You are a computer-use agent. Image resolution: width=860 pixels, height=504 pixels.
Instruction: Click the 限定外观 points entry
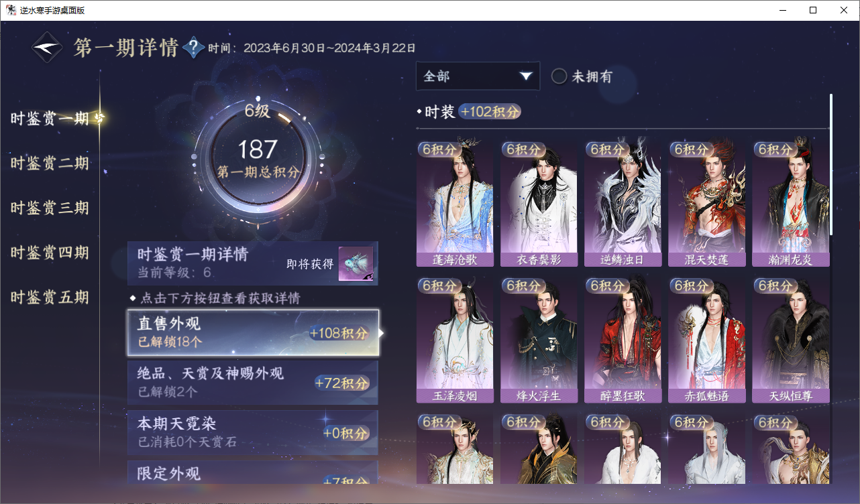pos(253,472)
